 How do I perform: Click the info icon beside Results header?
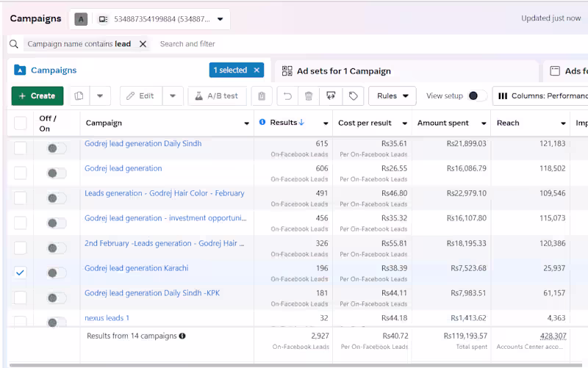point(262,123)
